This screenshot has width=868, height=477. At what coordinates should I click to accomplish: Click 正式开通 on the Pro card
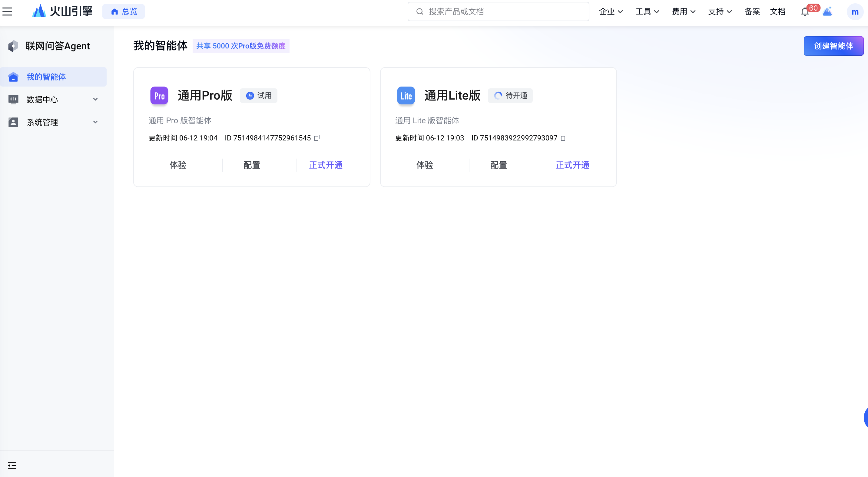tap(326, 165)
